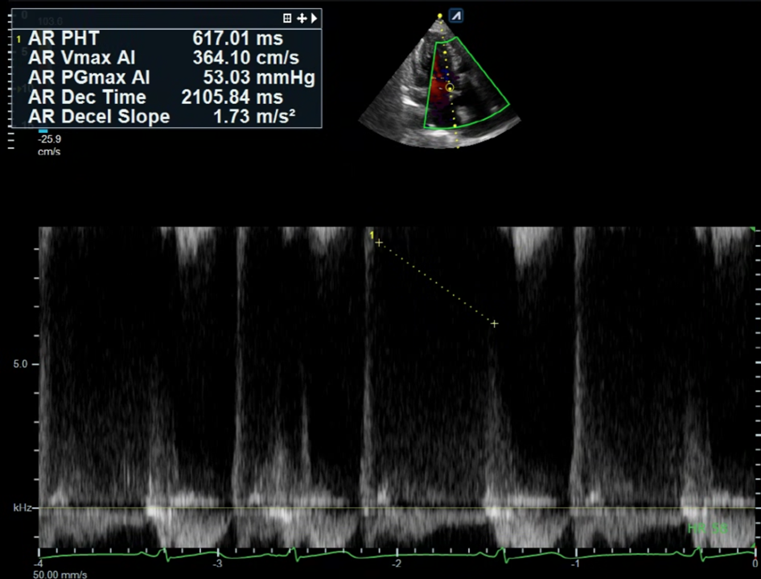This screenshot has height=579, width=761.
Task: Click the yellow dot at the top of the Doppler cursor line
Action: (440, 16)
